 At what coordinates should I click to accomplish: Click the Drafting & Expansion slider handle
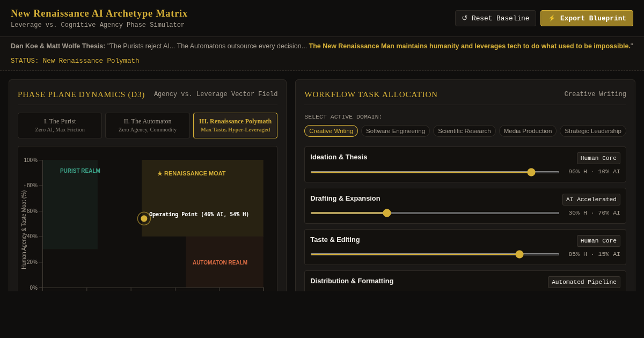(387, 213)
